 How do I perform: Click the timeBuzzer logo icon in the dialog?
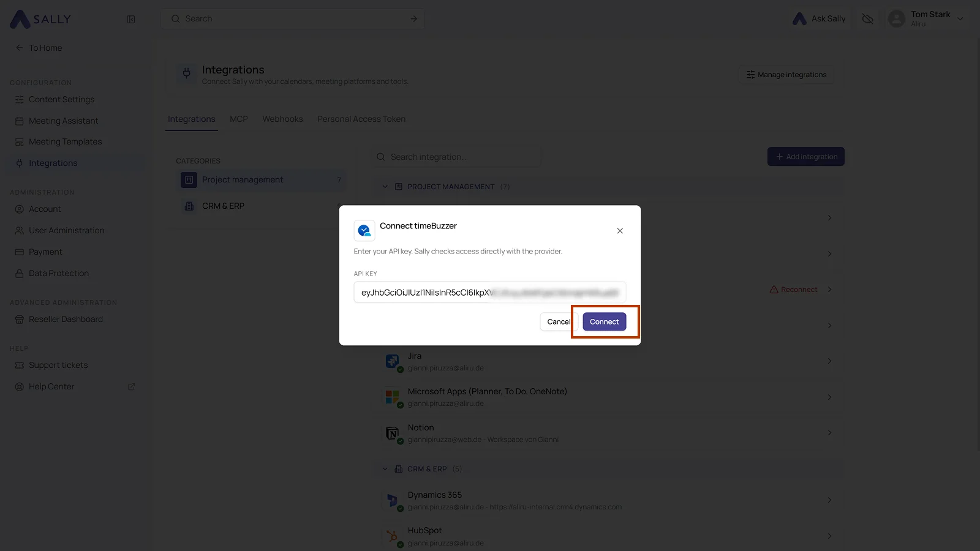pos(364,231)
